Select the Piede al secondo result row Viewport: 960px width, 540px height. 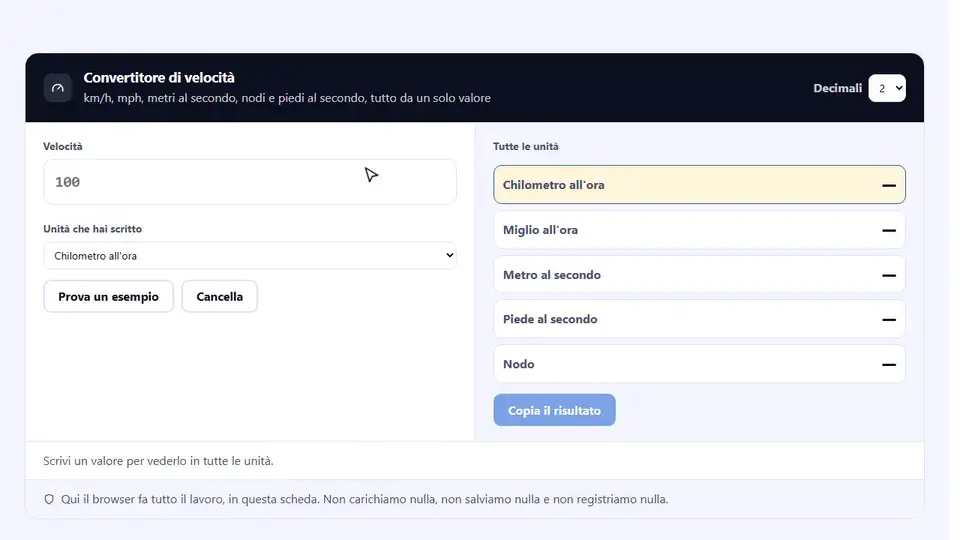click(699, 319)
